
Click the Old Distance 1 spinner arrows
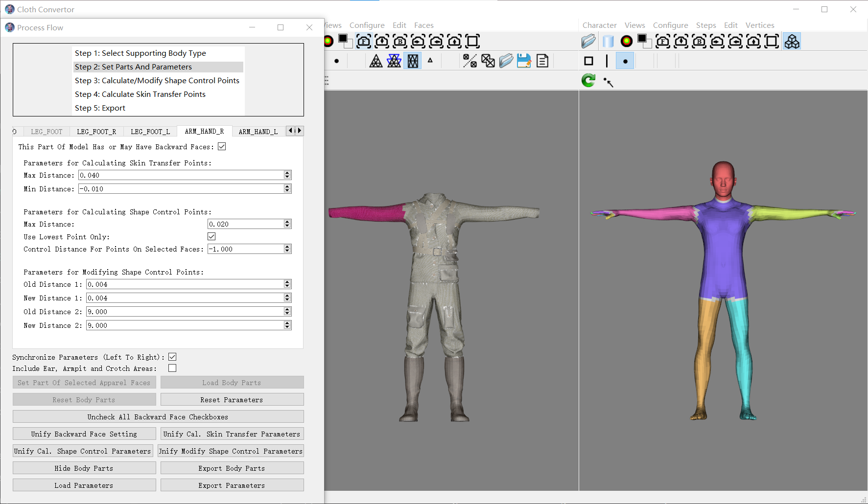click(287, 284)
